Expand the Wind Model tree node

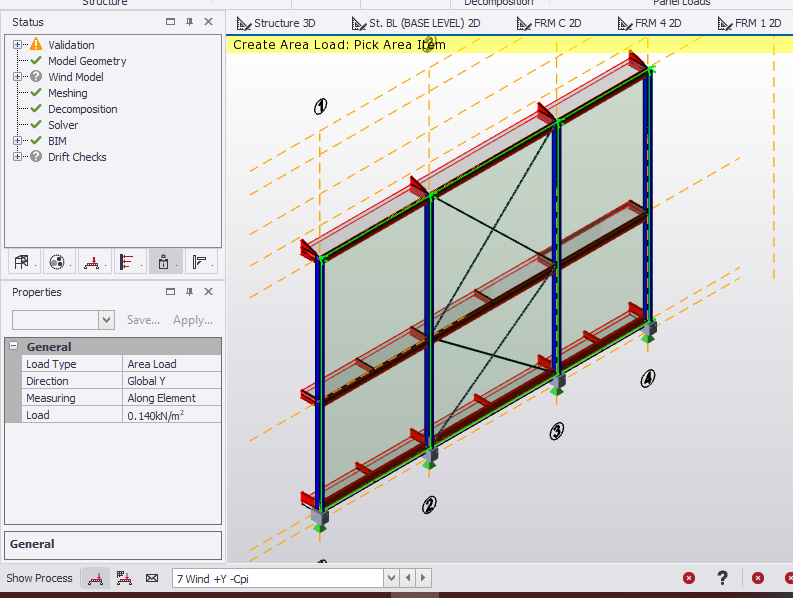pyautogui.click(x=17, y=77)
